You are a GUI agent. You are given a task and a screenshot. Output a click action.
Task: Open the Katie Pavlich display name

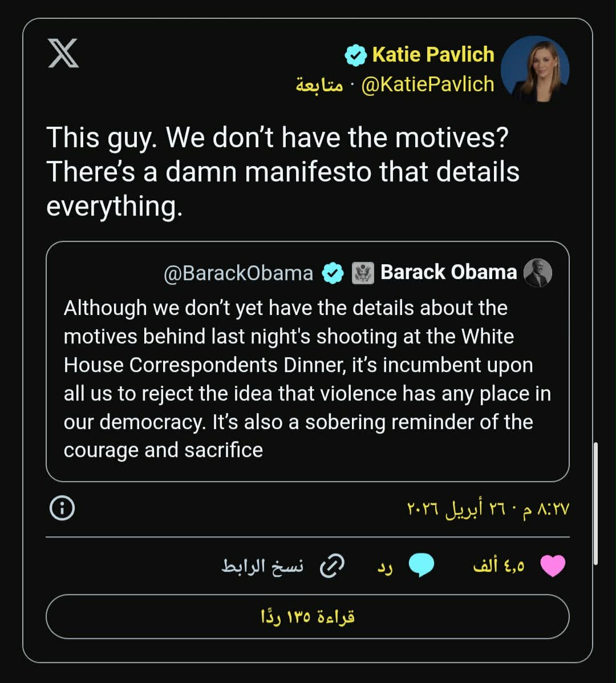point(433,55)
